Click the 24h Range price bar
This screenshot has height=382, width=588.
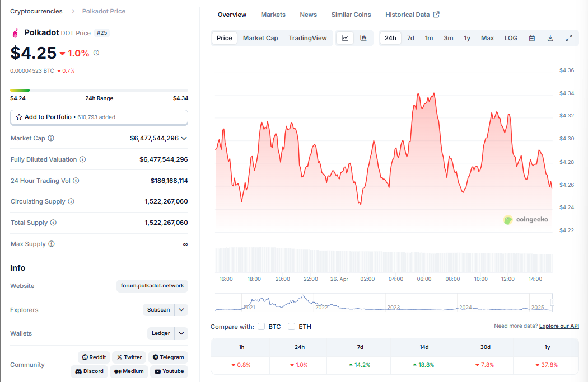point(99,90)
